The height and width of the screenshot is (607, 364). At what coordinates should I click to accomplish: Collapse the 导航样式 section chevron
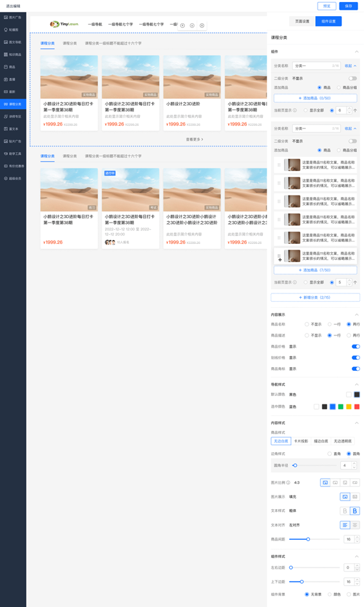[x=357, y=384]
